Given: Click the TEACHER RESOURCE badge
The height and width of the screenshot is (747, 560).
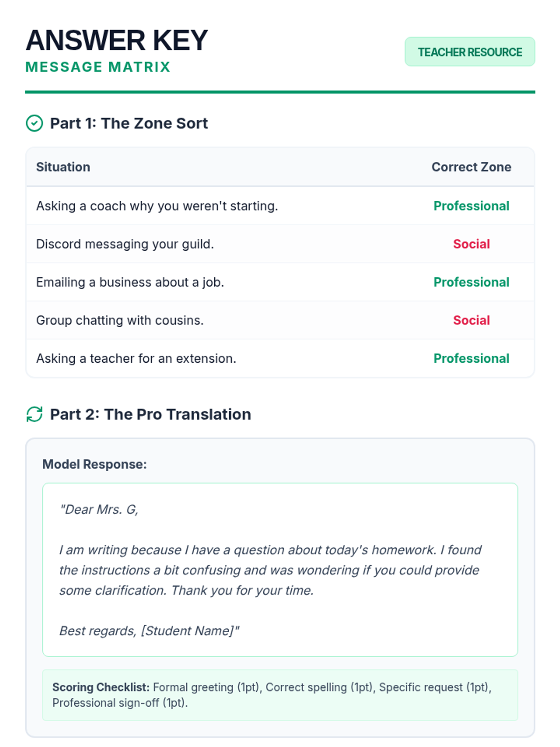Looking at the screenshot, I should 469,52.
